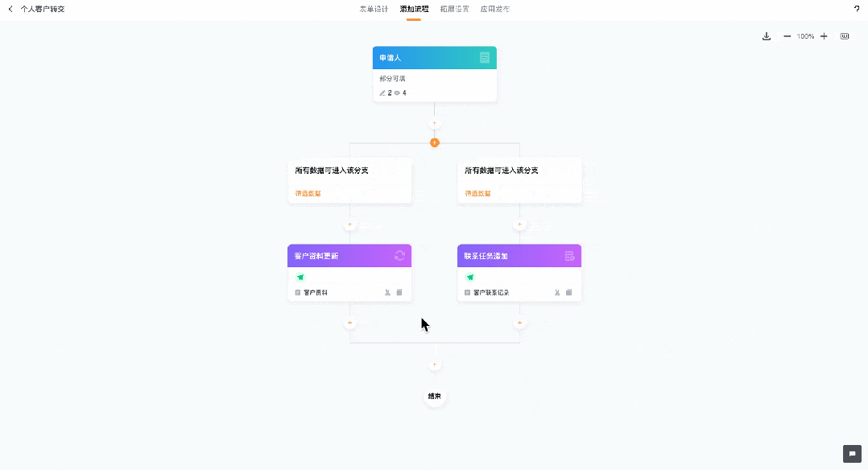Click the back arrow beside 个人客户转交
This screenshot has width=868, height=470.
(10, 9)
